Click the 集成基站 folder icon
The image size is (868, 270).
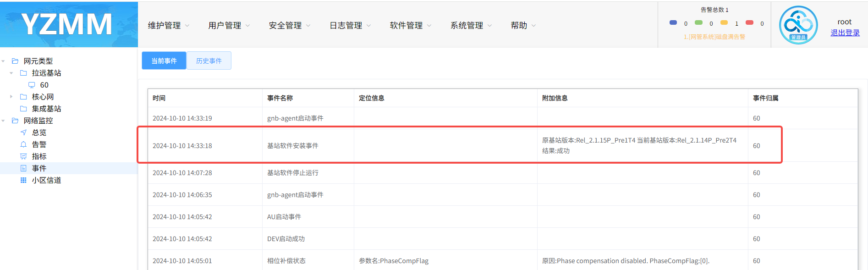coord(23,109)
